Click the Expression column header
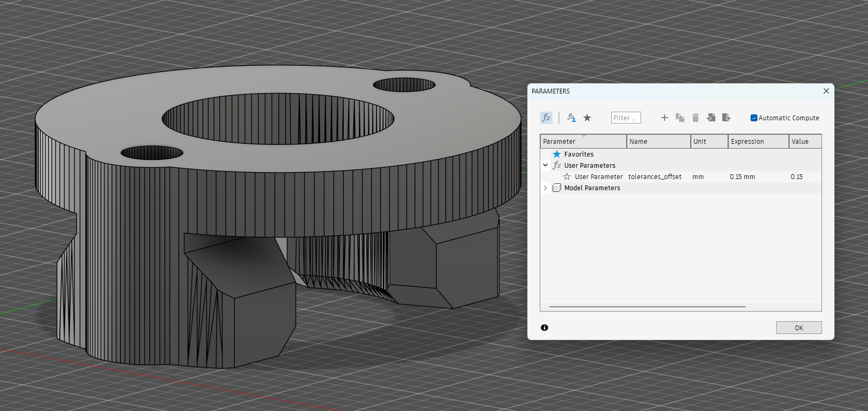The width and height of the screenshot is (868, 411). pos(759,141)
